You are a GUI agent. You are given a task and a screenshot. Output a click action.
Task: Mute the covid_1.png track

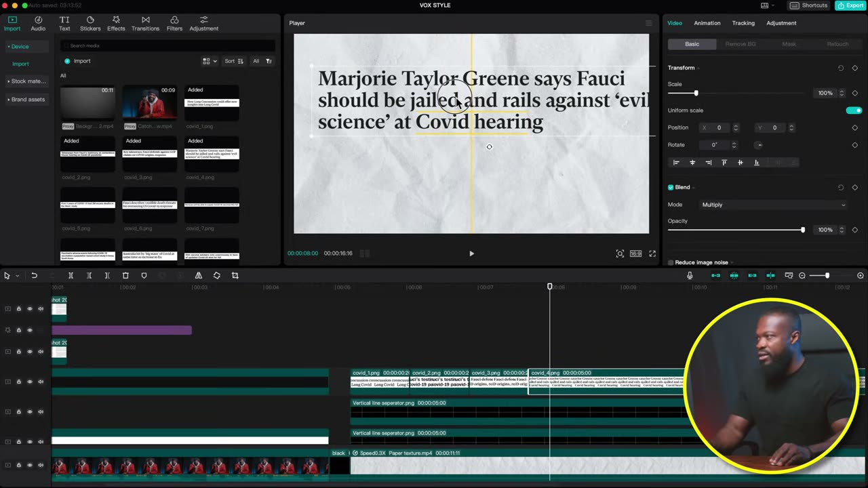41,382
